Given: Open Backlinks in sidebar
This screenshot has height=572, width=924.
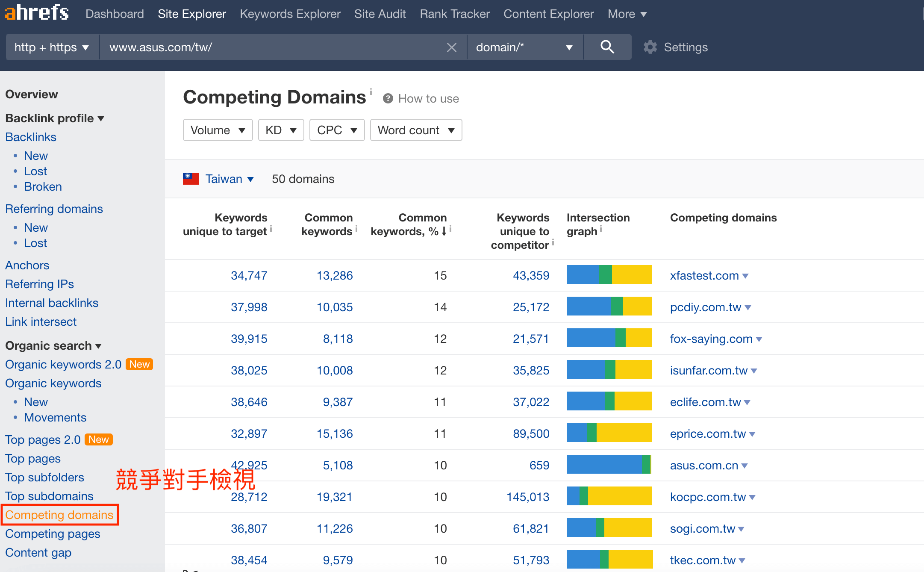Looking at the screenshot, I should (x=31, y=137).
